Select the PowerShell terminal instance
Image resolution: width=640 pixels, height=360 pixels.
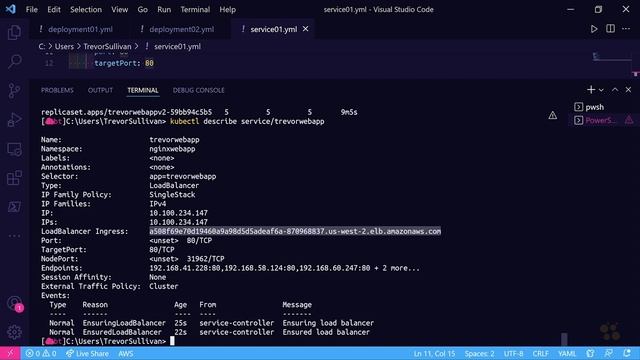point(601,120)
